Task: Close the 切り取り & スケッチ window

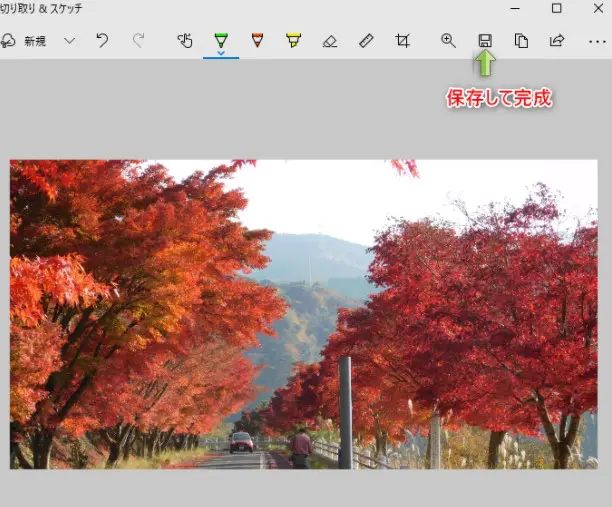Action: 598,8
